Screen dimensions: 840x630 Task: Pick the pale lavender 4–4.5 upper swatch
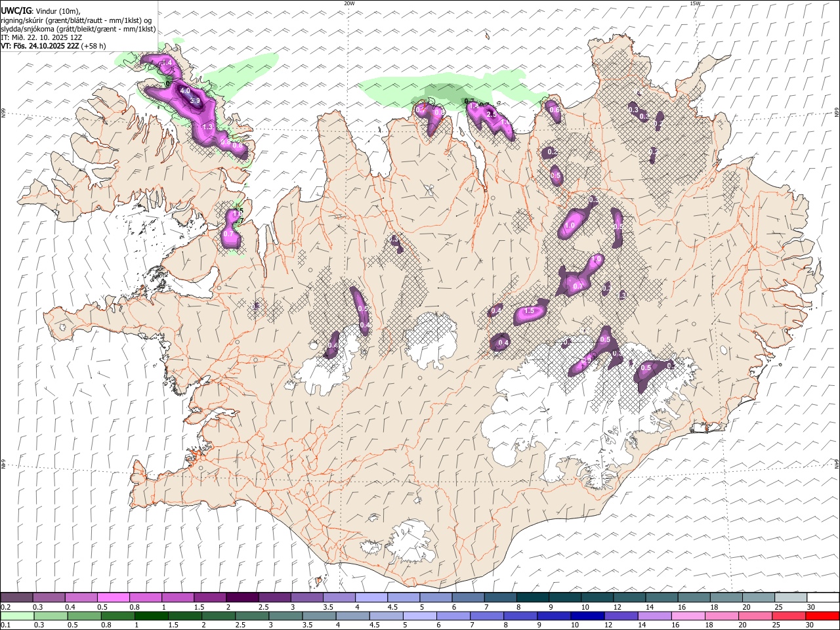[x=371, y=598]
